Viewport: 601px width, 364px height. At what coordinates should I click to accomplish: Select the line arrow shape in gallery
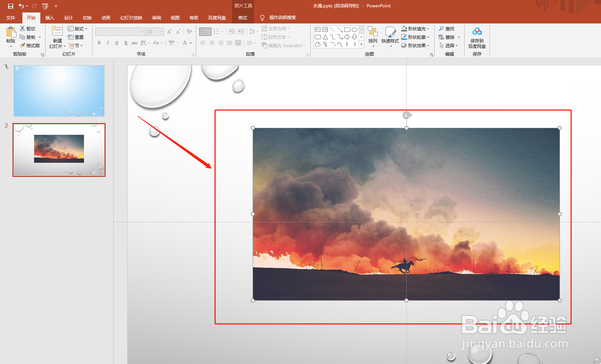coord(340,30)
